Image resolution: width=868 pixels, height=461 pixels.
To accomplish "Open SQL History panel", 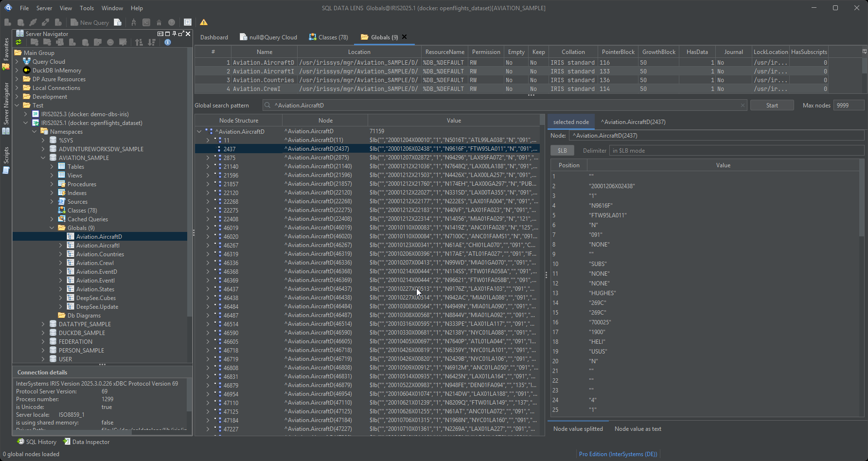I will [36, 442].
